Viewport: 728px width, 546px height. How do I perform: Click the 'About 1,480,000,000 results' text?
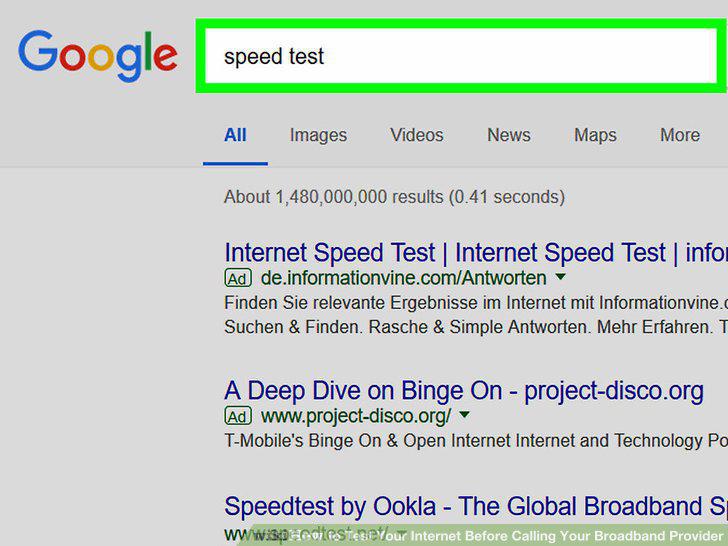tap(394, 197)
